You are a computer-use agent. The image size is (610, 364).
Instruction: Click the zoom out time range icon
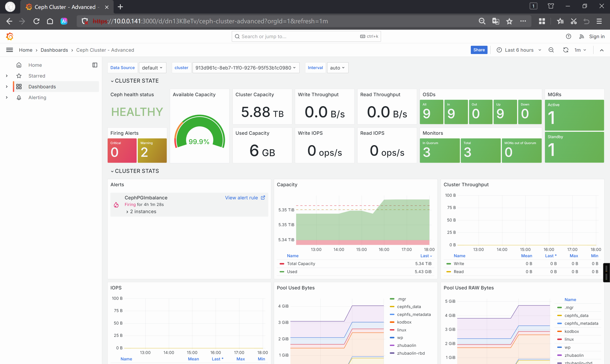[x=551, y=50]
